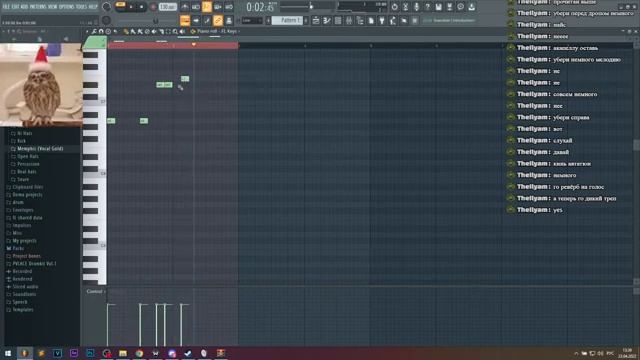The width and height of the screenshot is (640, 360).
Task: Open piano roll options wrench icon
Action: [x=94, y=31]
